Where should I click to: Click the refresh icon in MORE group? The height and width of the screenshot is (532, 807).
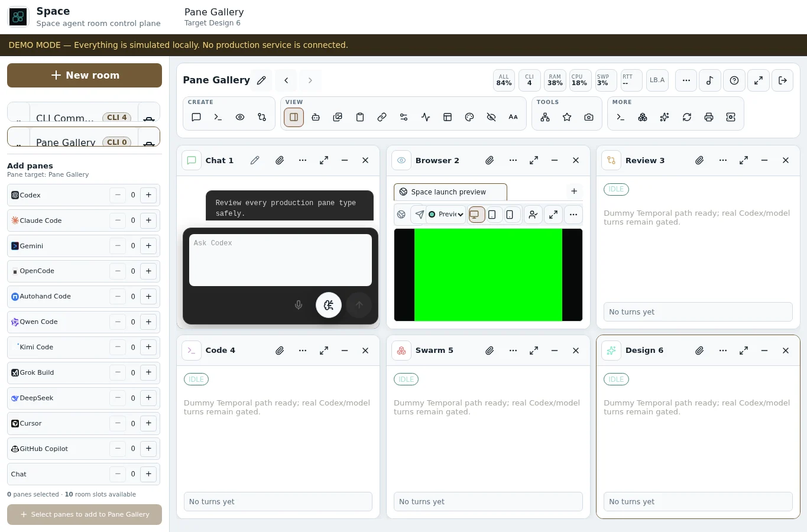pos(687,117)
